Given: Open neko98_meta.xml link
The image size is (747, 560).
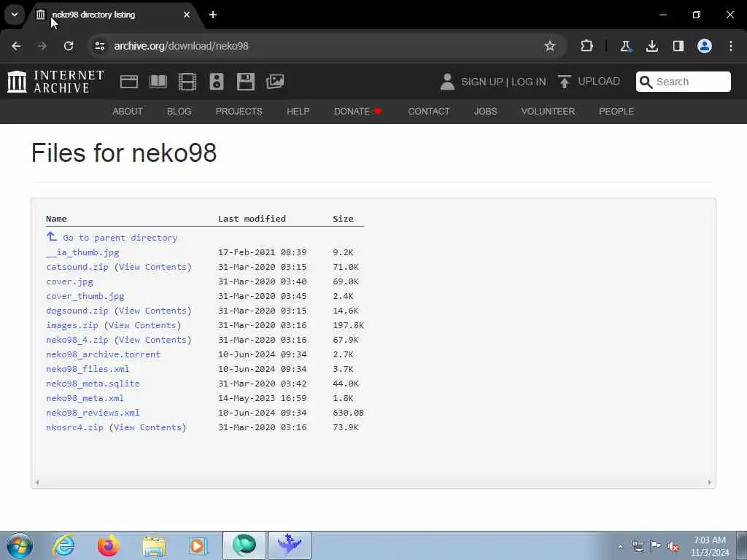Looking at the screenshot, I should [85, 398].
